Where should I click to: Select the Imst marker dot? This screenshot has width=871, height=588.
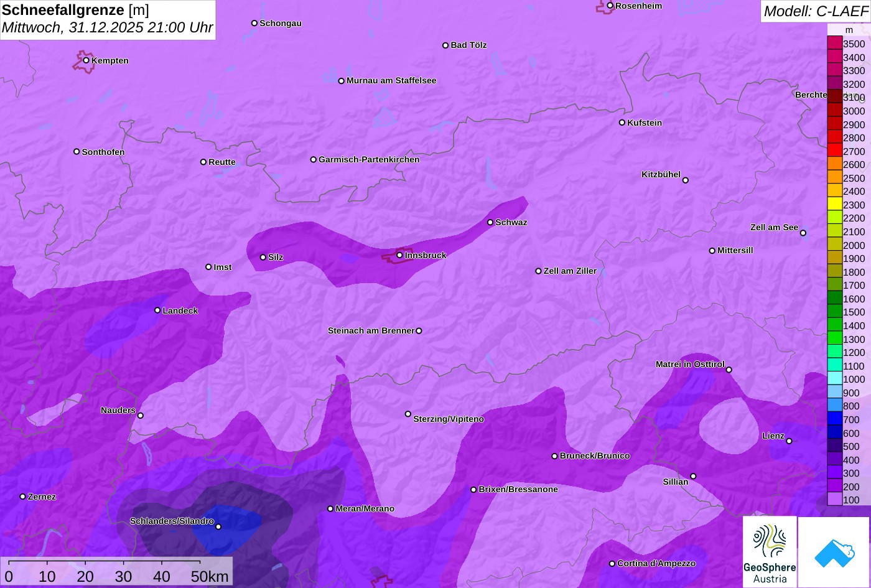(209, 267)
